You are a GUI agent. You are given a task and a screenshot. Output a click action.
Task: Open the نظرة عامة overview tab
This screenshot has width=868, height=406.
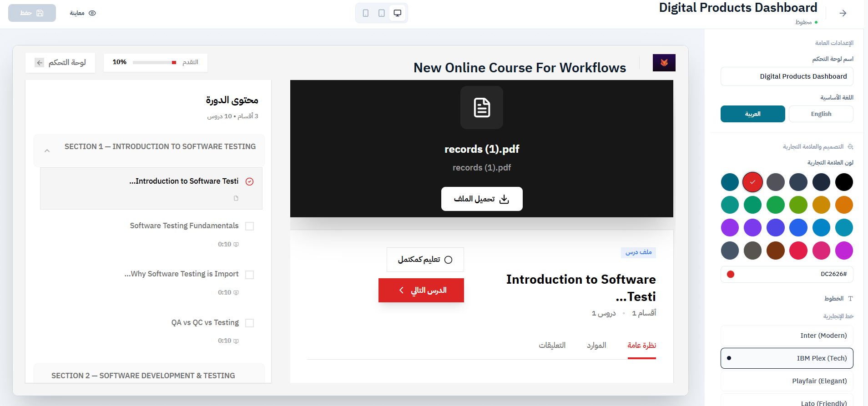coord(642,346)
